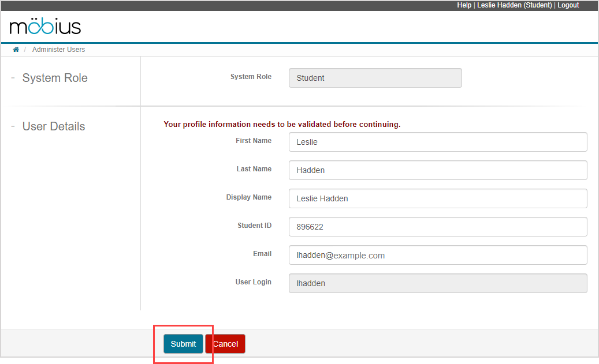The image size is (599, 364).
Task: Select the Display Name input field
Action: (x=437, y=198)
